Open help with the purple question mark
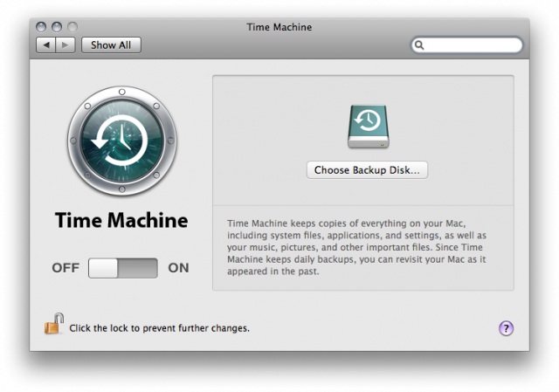Screen dimensions: 559x392 pos(506,328)
